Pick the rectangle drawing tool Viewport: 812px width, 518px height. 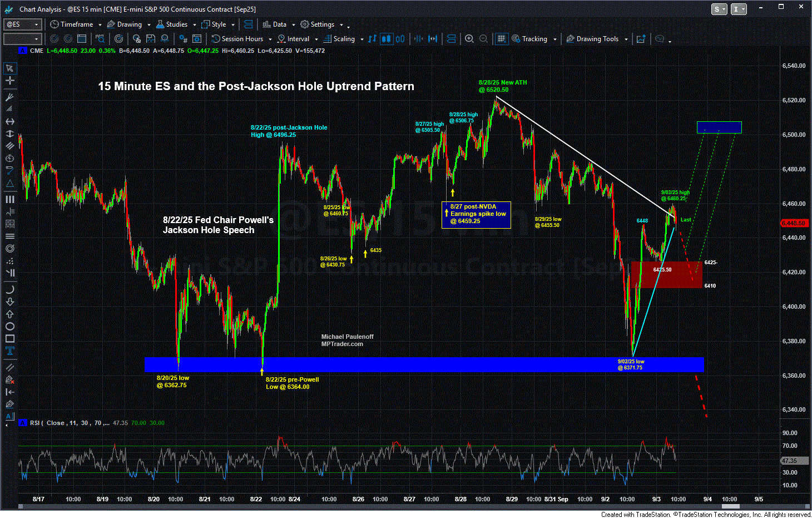9,339
